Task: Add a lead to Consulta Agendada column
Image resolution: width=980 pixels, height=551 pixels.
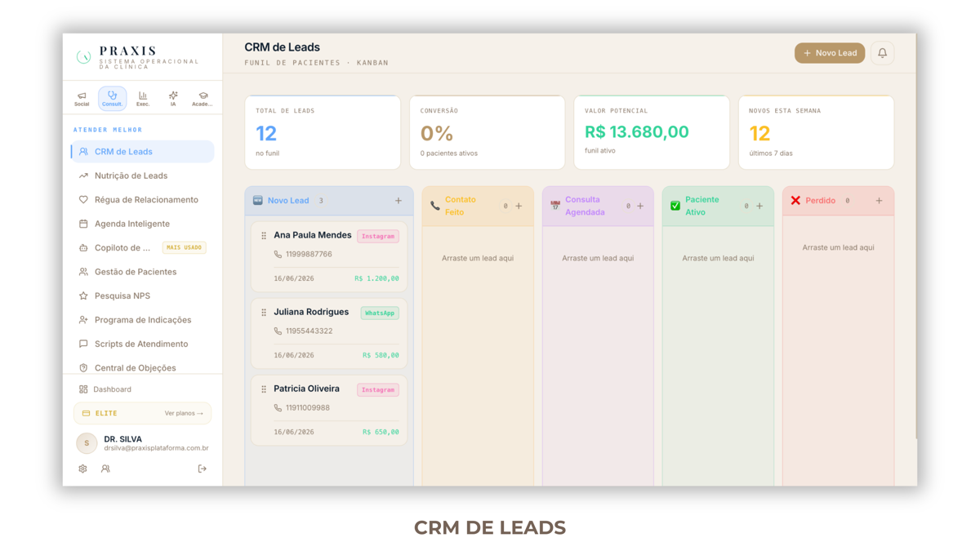Action: coord(640,206)
